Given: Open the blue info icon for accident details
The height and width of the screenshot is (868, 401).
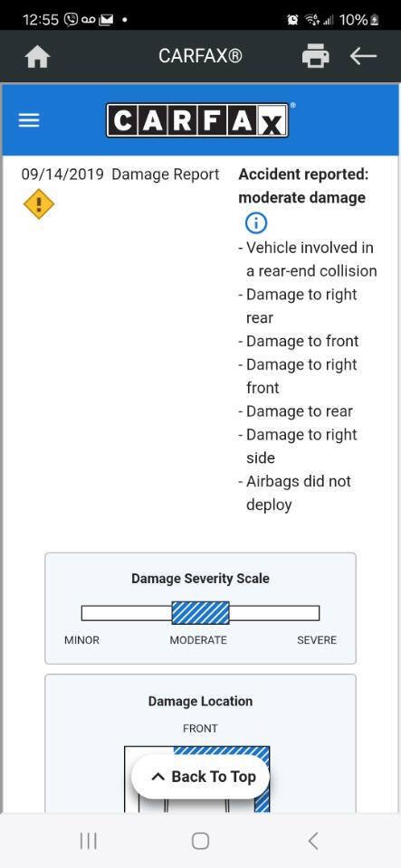Looking at the screenshot, I should [255, 223].
